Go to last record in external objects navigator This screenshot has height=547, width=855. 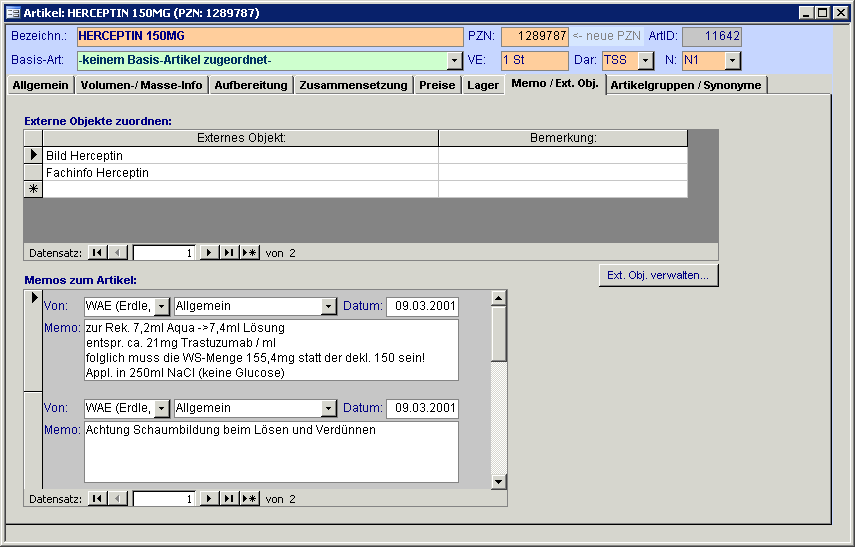click(x=229, y=253)
